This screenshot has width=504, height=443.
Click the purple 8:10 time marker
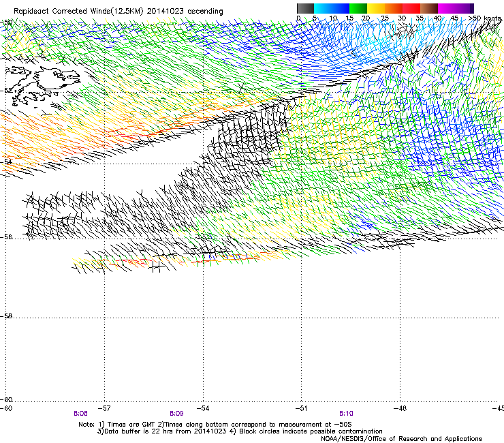pos(346,414)
